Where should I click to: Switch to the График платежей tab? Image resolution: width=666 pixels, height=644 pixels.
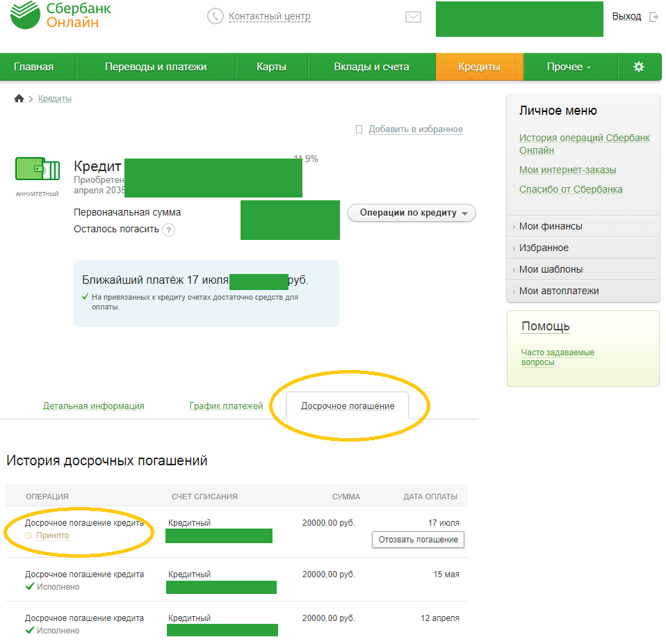click(x=226, y=405)
